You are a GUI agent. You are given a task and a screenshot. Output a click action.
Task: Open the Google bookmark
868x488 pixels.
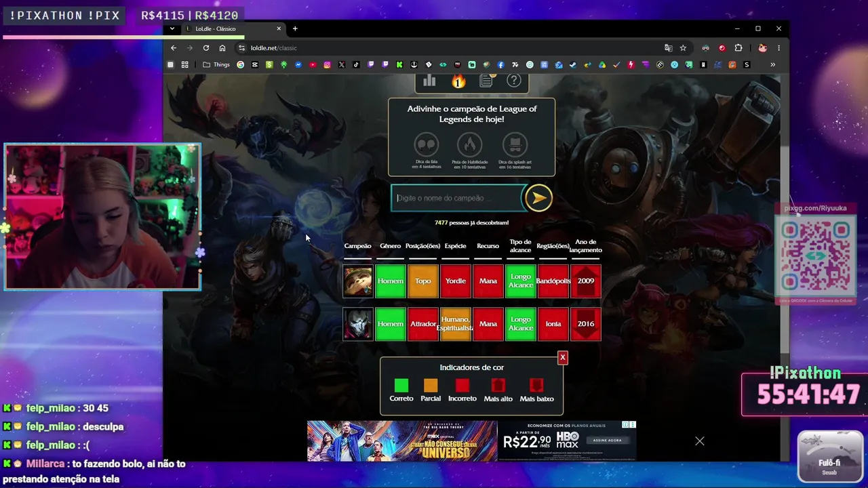[240, 65]
